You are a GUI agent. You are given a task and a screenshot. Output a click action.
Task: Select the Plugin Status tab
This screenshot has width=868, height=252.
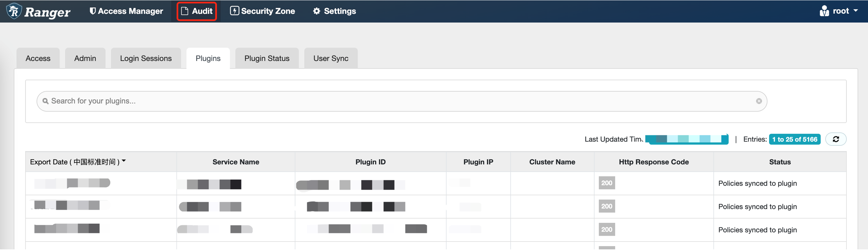[x=267, y=58]
